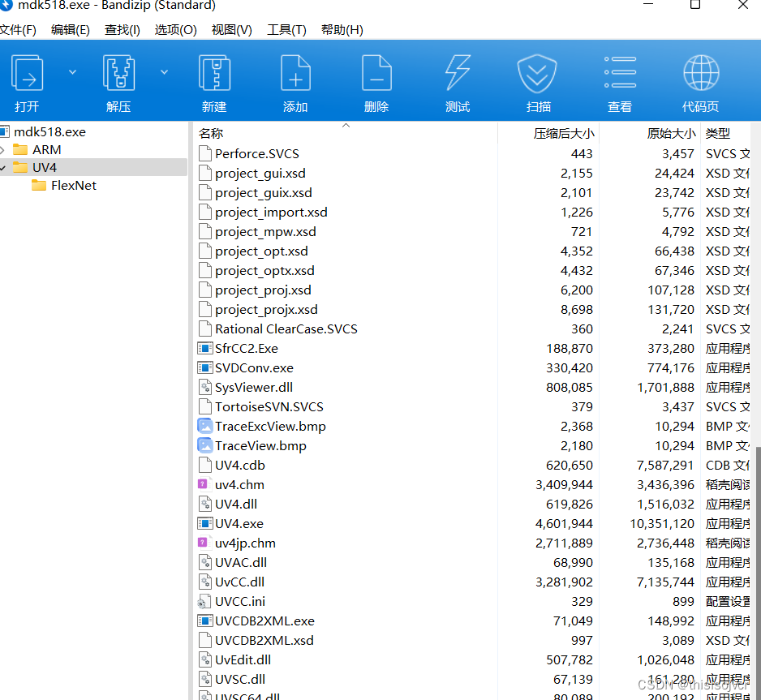The height and width of the screenshot is (700, 761).
Task: Click the Code page (代码页) globe icon
Action: coord(701,73)
